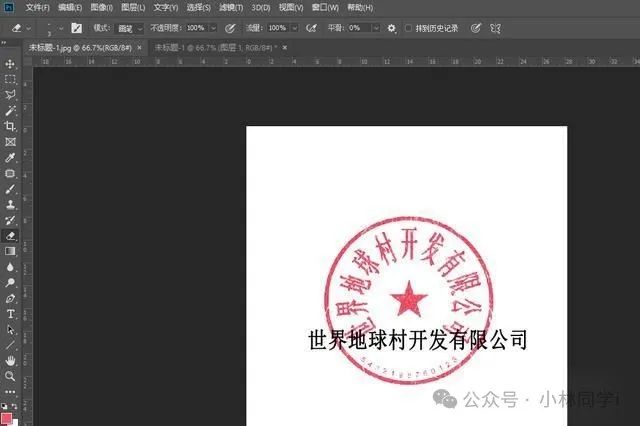The width and height of the screenshot is (640, 426).
Task: Select the Dodge tool
Action: point(10,283)
